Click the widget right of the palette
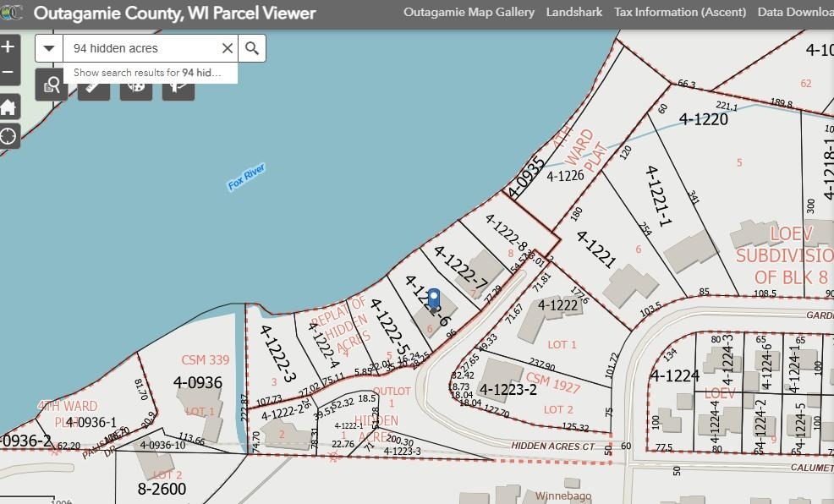 click(178, 85)
